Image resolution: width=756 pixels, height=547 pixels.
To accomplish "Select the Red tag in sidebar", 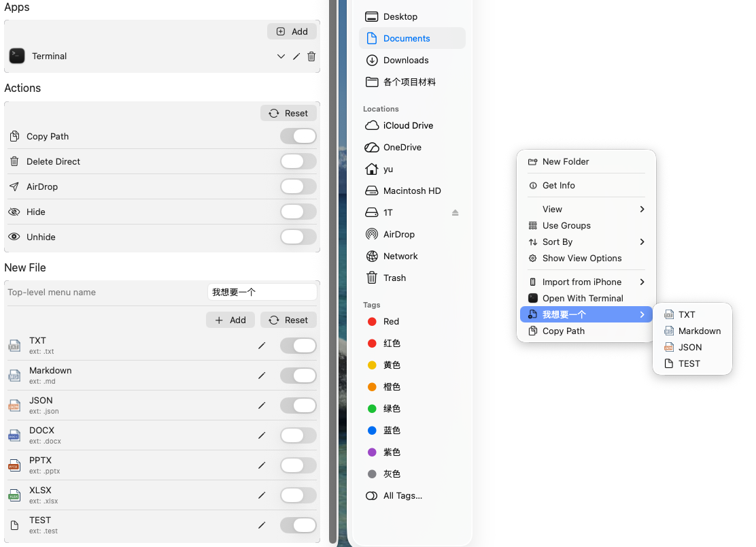I will (391, 322).
